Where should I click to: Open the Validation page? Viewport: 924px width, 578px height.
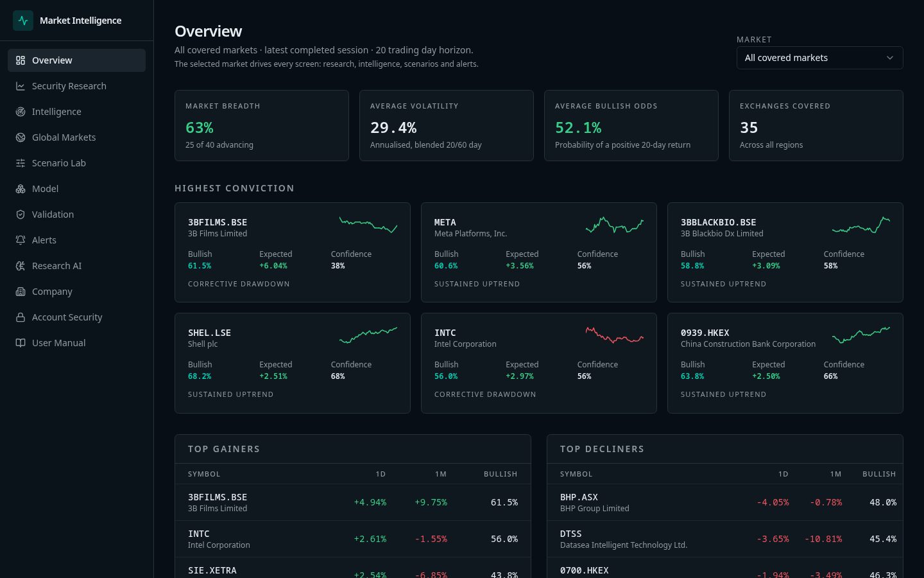pos(76,215)
